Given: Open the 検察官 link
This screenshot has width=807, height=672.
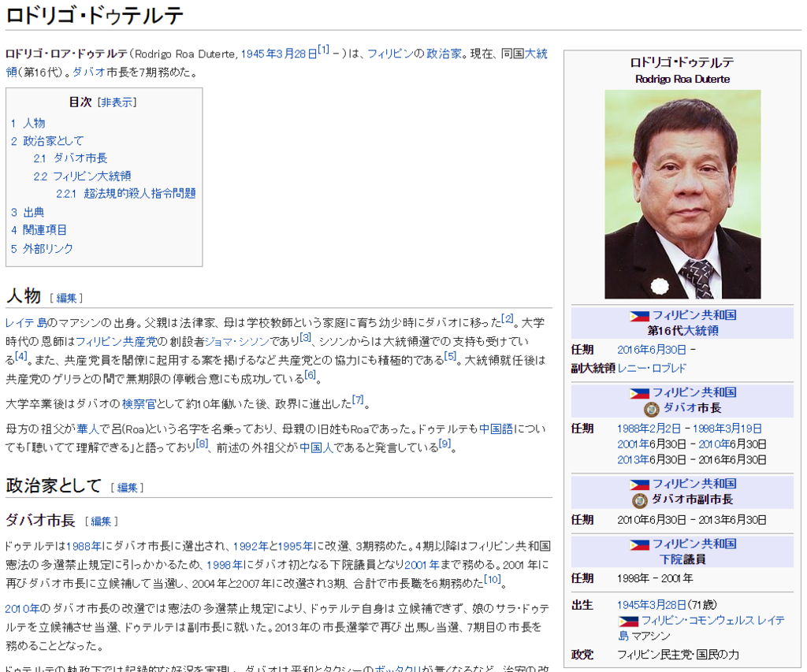Looking at the screenshot, I should coord(139,404).
